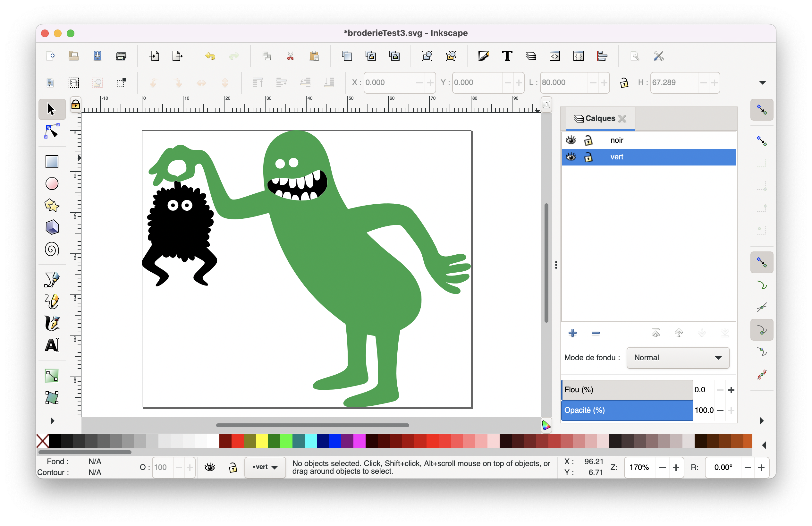Toggle width/height ratio lock
This screenshot has width=812, height=526.
[x=624, y=82]
